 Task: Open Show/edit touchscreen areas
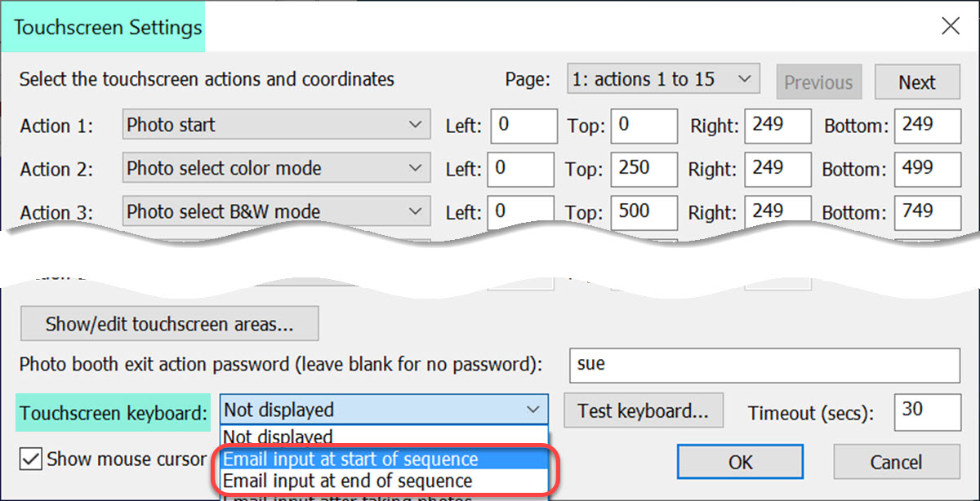169,324
